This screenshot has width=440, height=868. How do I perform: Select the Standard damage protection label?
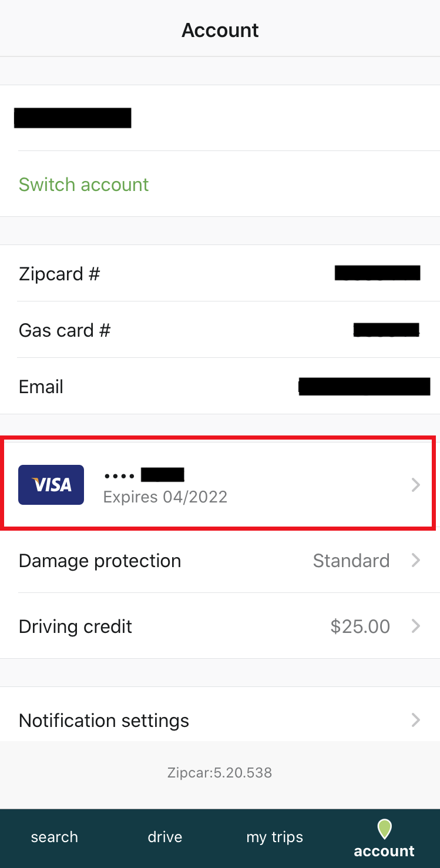pyautogui.click(x=351, y=560)
